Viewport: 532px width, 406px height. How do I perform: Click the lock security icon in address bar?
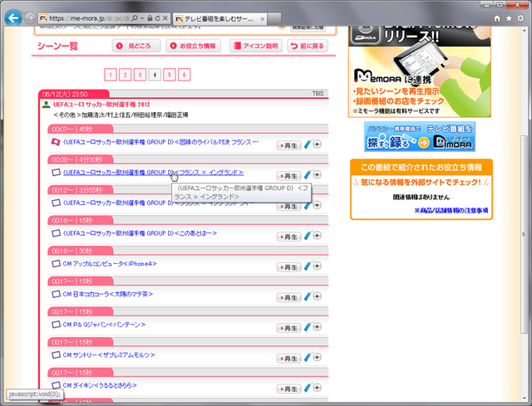[x=150, y=18]
